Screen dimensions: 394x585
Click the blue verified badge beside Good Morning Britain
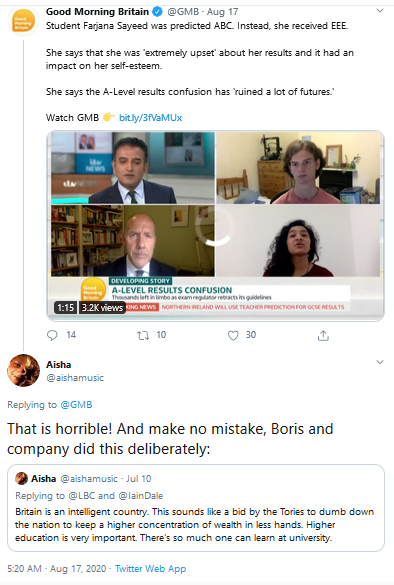pyautogui.click(x=157, y=12)
